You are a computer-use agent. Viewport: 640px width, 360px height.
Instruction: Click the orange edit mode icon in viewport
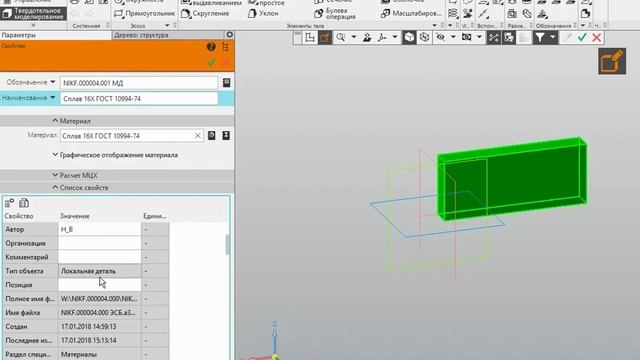tap(612, 61)
